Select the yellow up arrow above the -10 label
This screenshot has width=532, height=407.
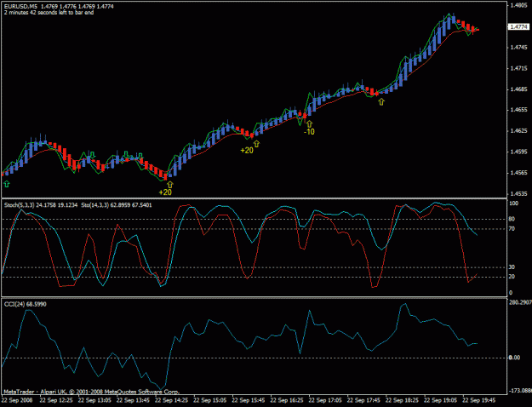[309, 123]
